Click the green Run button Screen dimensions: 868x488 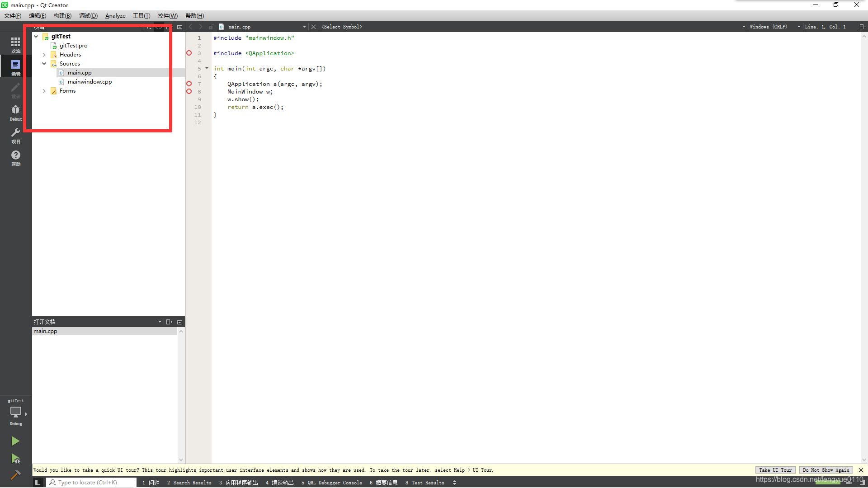click(x=15, y=441)
